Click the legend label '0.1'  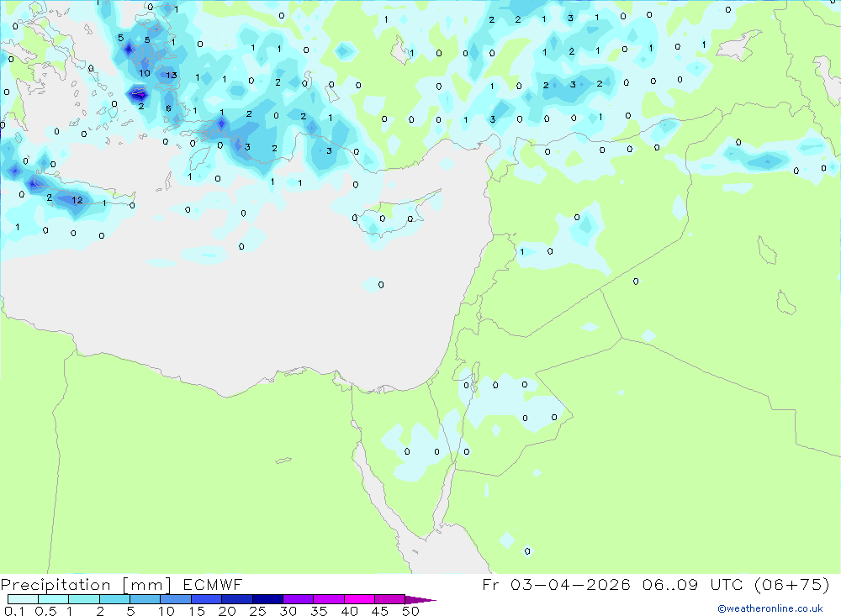click(x=13, y=611)
